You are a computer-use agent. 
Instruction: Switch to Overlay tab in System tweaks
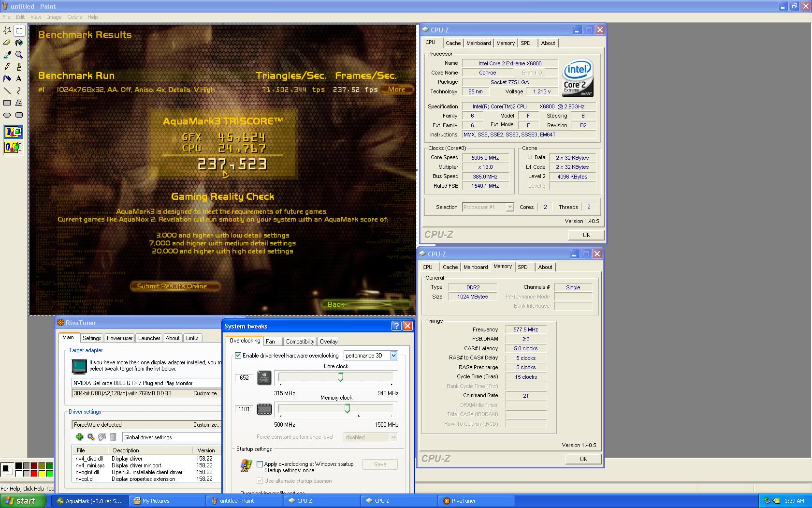pyautogui.click(x=329, y=342)
